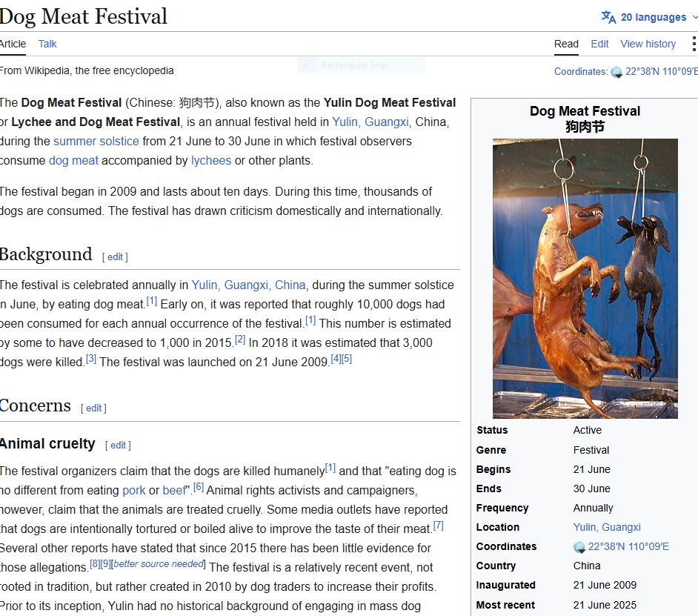Image resolution: width=698 pixels, height=616 pixels.
Task: Click the better source needed tag
Action: pyautogui.click(x=159, y=563)
